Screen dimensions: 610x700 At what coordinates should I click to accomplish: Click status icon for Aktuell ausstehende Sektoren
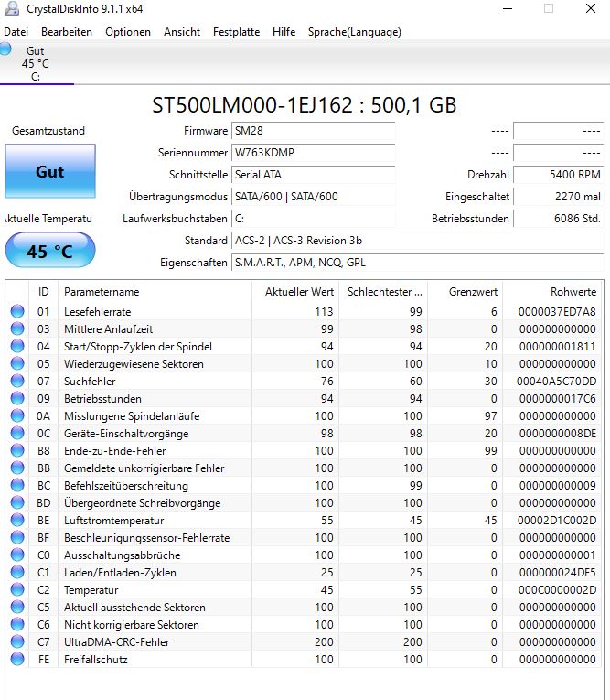click(17, 608)
